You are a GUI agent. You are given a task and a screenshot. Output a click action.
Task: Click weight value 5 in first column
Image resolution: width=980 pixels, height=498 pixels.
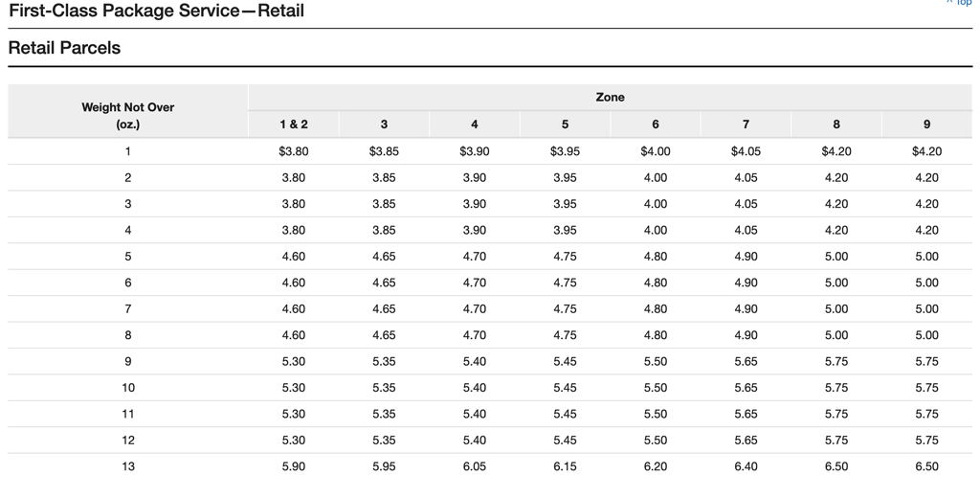pyautogui.click(x=128, y=257)
